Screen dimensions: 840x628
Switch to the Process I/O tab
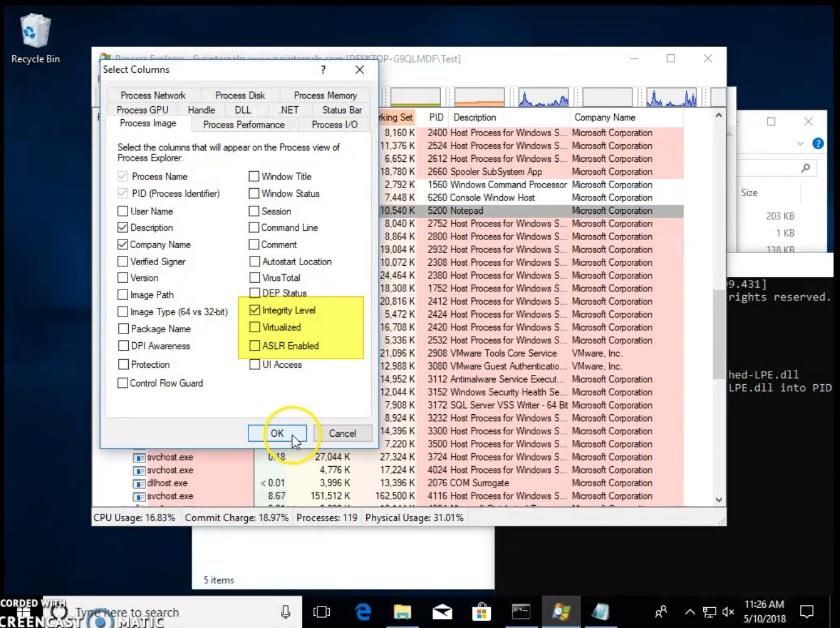click(335, 125)
